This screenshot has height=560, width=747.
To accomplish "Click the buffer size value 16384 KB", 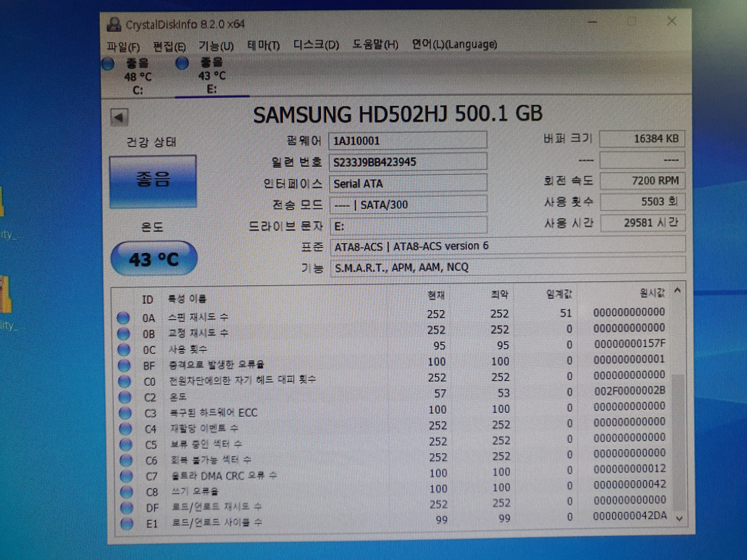I will pyautogui.click(x=642, y=139).
